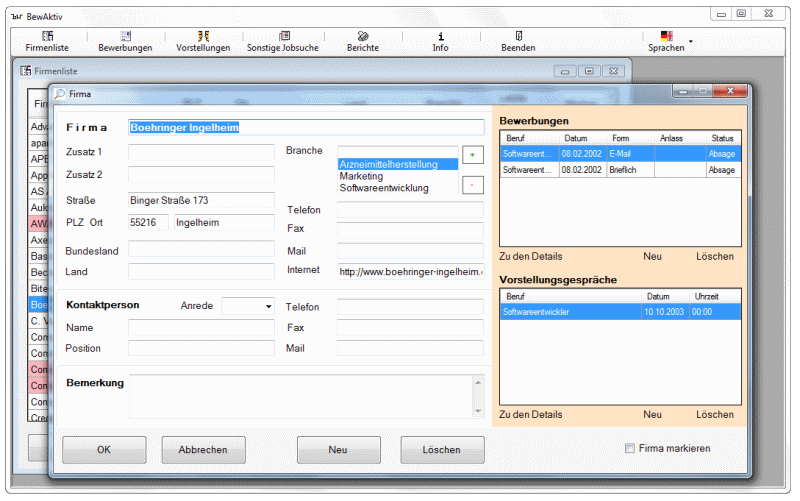The width and height of the screenshot is (800, 501).
Task: Click the Firma name field
Action: (306, 128)
